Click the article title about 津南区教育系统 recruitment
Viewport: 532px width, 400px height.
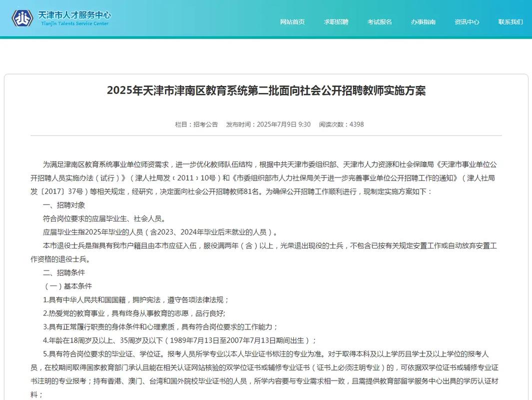266,90
